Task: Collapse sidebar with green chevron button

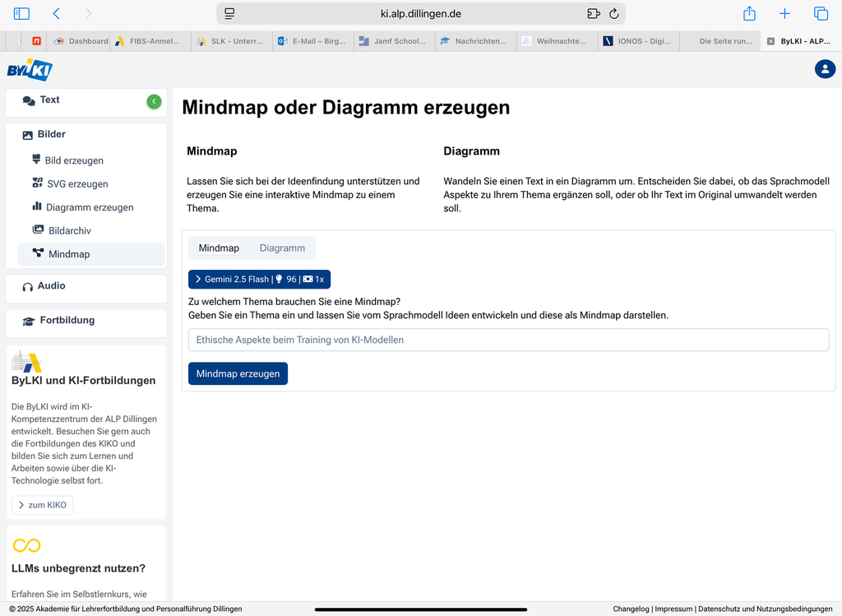Action: (x=154, y=101)
